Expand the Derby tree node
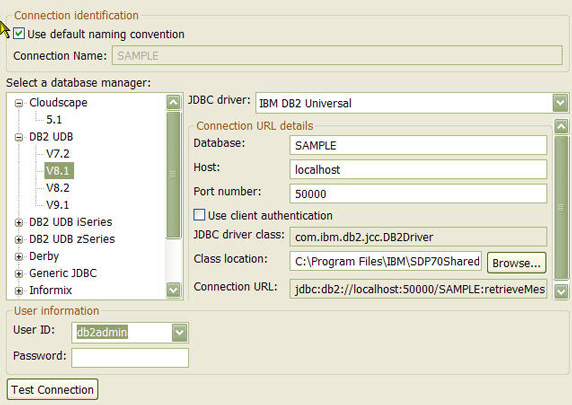 [x=19, y=257]
